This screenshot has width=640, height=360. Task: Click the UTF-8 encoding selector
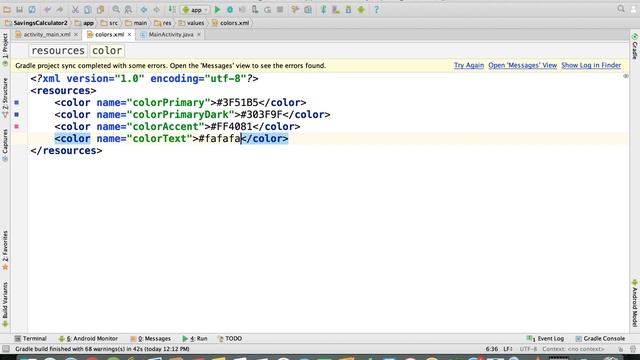pyautogui.click(x=528, y=349)
